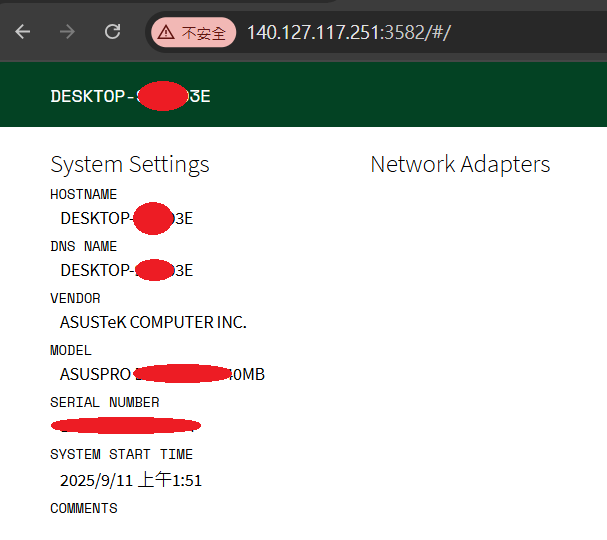Screen dimensions: 607x540
Task: Select the 2025/9/11 上午1:51 start time value
Action: pos(131,480)
